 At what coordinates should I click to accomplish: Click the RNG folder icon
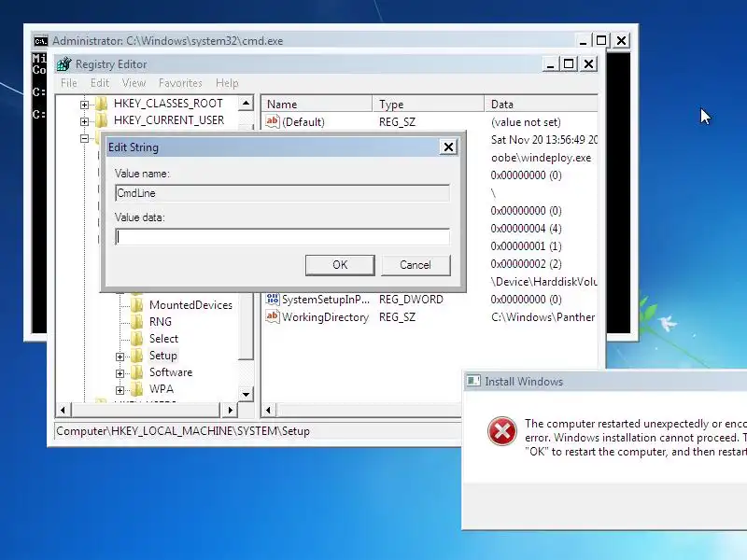[136, 321]
